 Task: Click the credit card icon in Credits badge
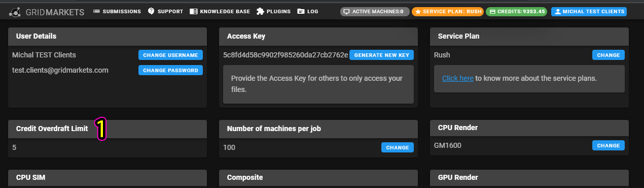(x=492, y=11)
